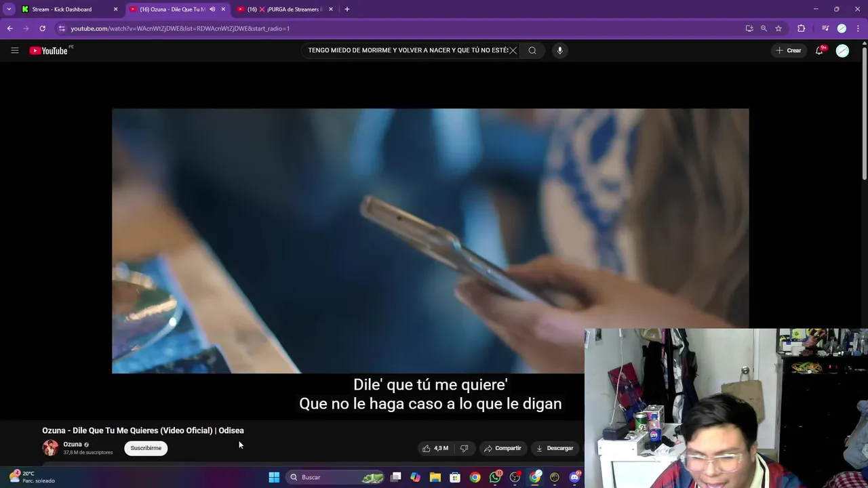
Task: Open the Ozuna channel avatar
Action: point(50,447)
